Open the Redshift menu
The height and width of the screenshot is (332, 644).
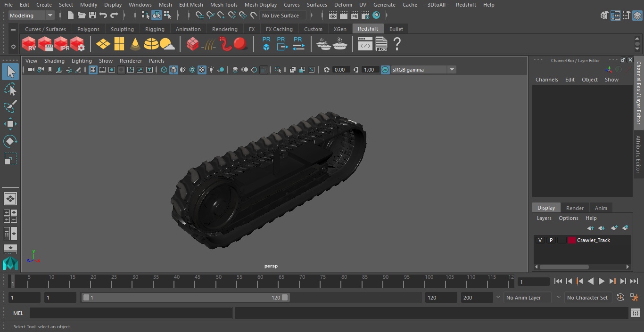(466, 5)
